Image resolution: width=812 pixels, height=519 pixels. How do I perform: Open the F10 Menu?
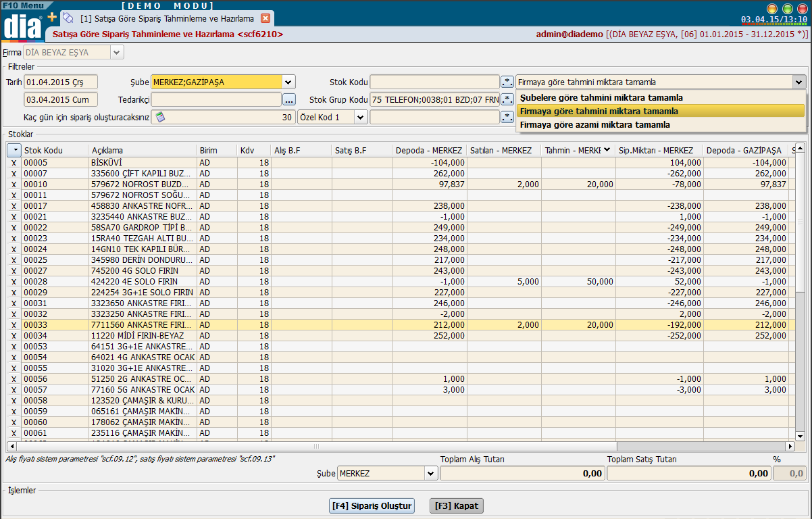pyautogui.click(x=23, y=5)
